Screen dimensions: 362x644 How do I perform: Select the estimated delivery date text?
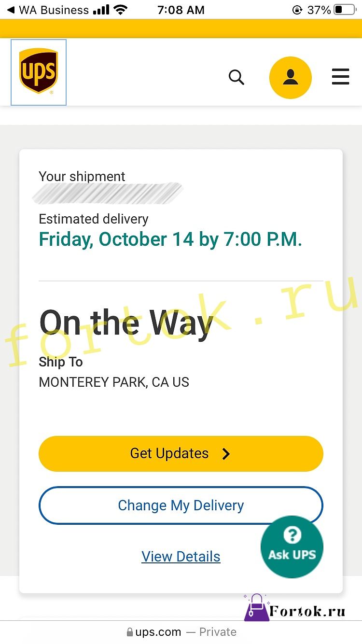(170, 239)
